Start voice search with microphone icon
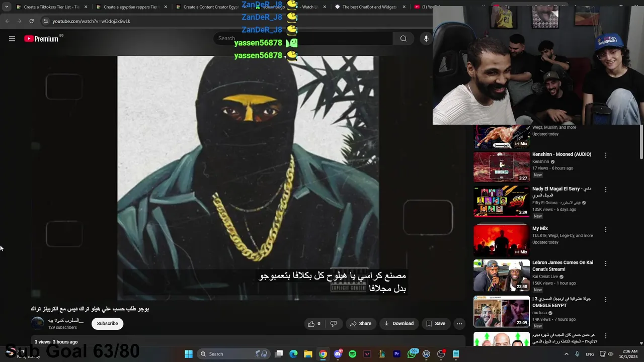644x362 pixels. 426,39
